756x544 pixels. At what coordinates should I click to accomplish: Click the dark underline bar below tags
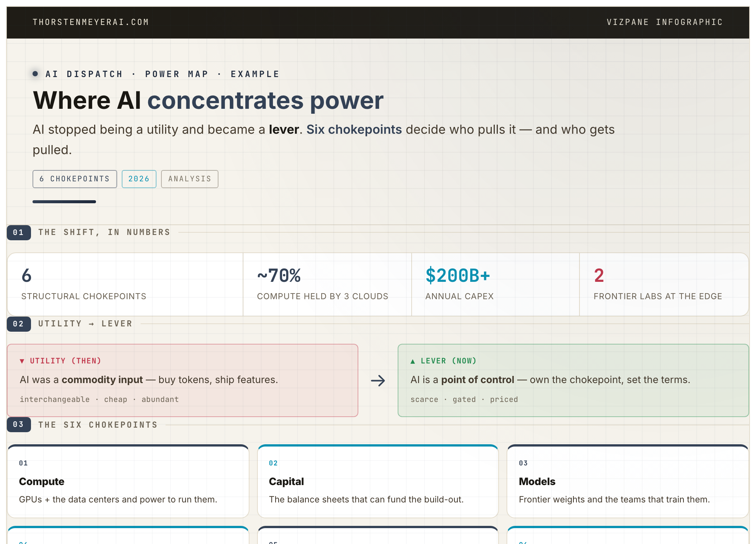(64, 202)
